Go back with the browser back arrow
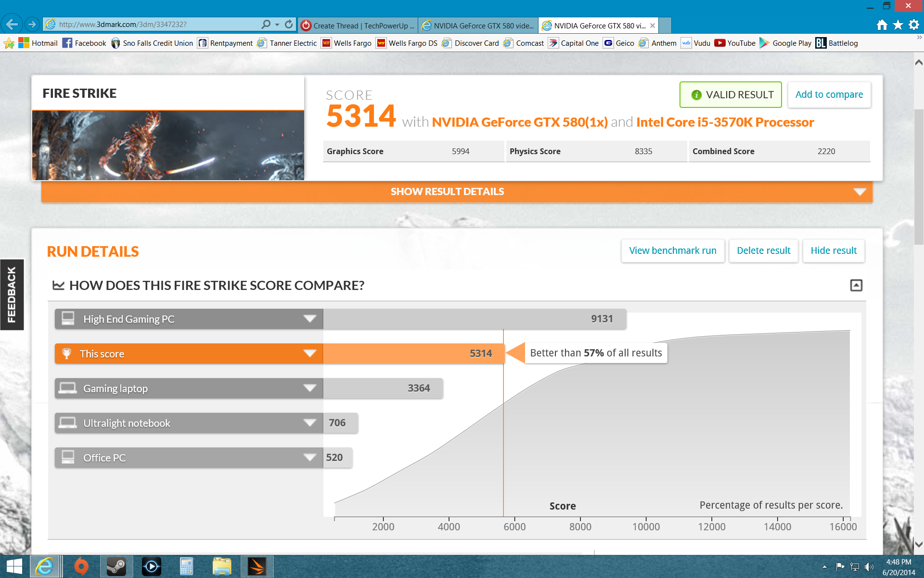The image size is (924, 578). [x=12, y=24]
